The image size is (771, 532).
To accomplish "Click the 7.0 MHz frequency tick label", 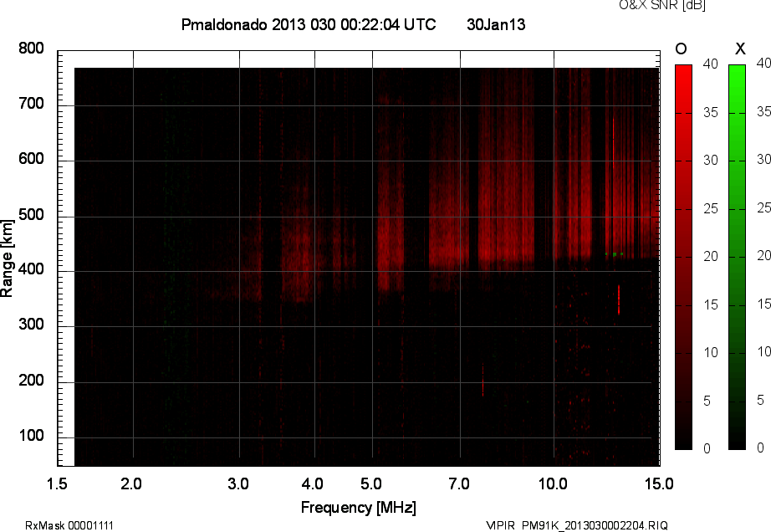I will (459, 483).
